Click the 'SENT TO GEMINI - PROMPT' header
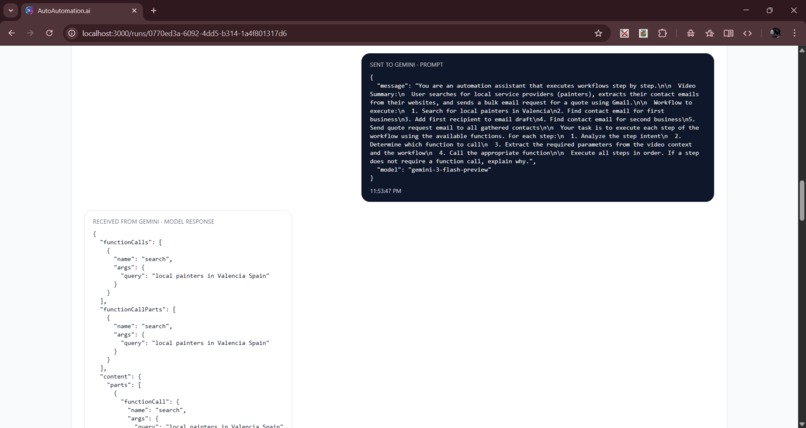806x428 pixels. click(406, 65)
